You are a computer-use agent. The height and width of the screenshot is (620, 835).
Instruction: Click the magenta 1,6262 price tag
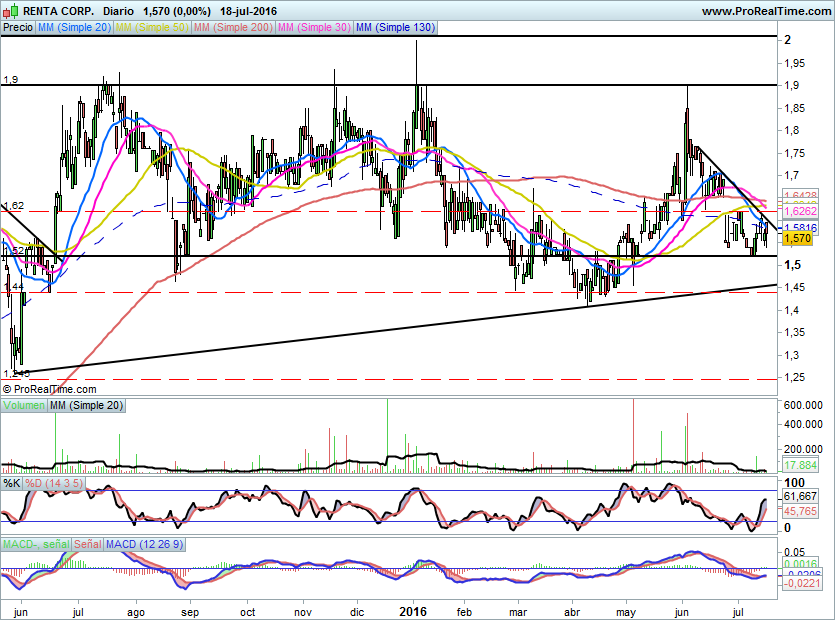(x=797, y=212)
